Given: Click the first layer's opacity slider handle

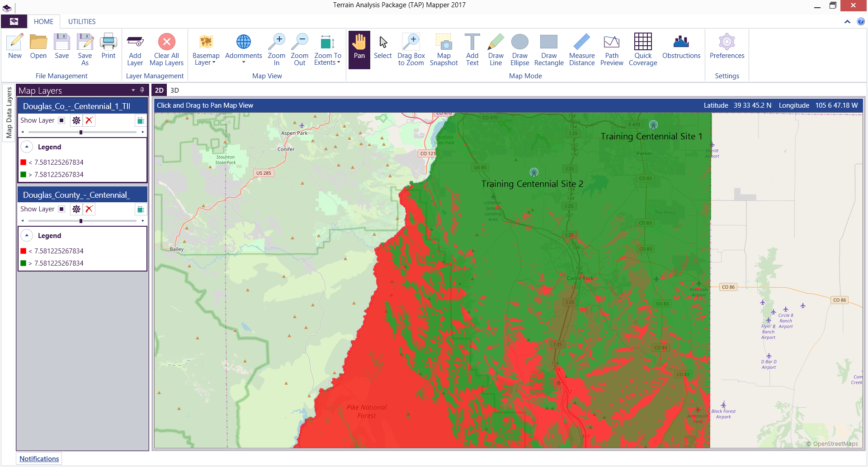Looking at the screenshot, I should (81, 132).
